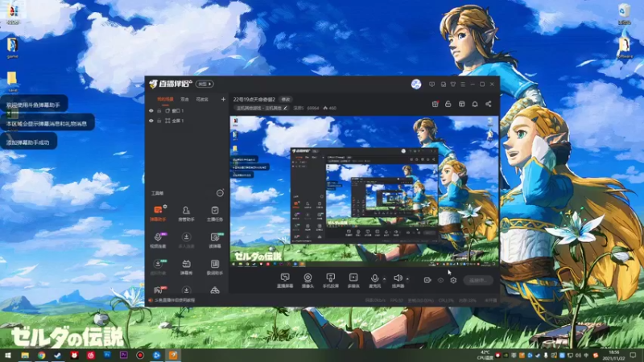Switch to the 可改名 scene tab
The width and height of the screenshot is (644, 362).
(202, 99)
